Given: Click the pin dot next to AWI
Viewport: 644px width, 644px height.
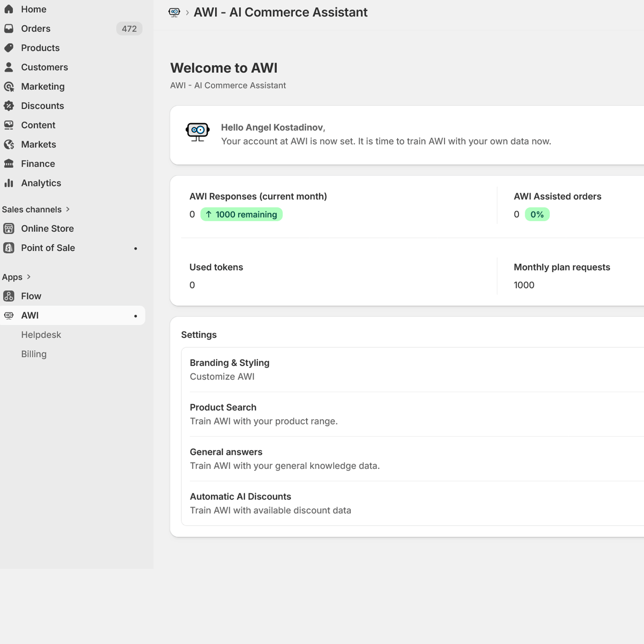Looking at the screenshot, I should [x=136, y=316].
